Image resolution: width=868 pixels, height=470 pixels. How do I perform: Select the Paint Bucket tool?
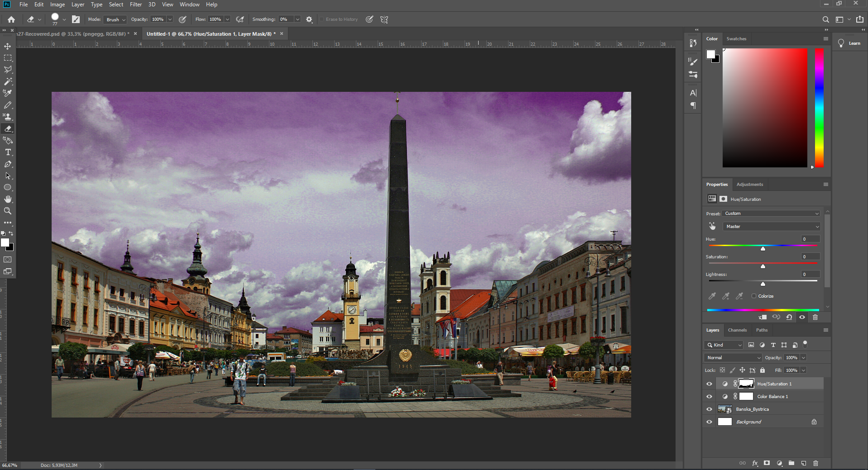[x=8, y=140]
